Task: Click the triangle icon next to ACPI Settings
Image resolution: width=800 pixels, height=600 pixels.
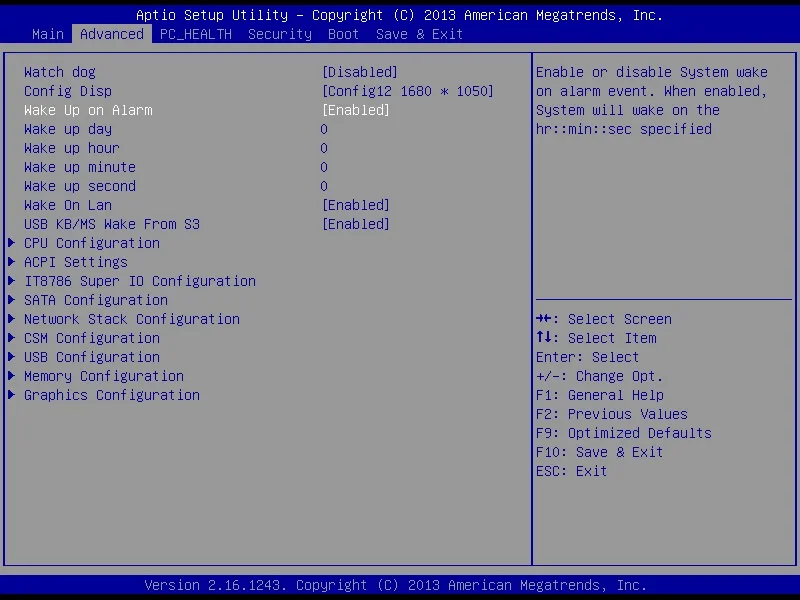Action: tap(11, 262)
